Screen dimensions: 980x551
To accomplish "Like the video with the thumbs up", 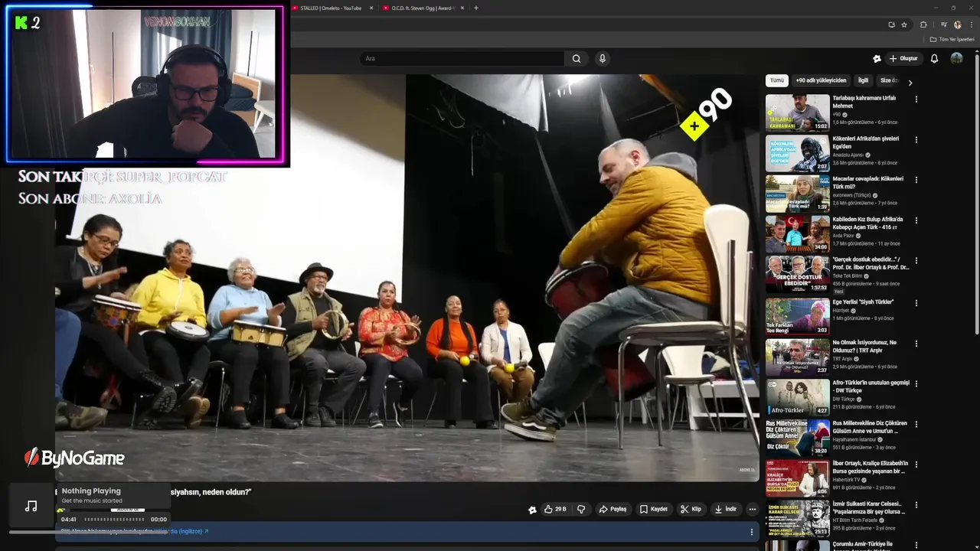I will click(555, 509).
